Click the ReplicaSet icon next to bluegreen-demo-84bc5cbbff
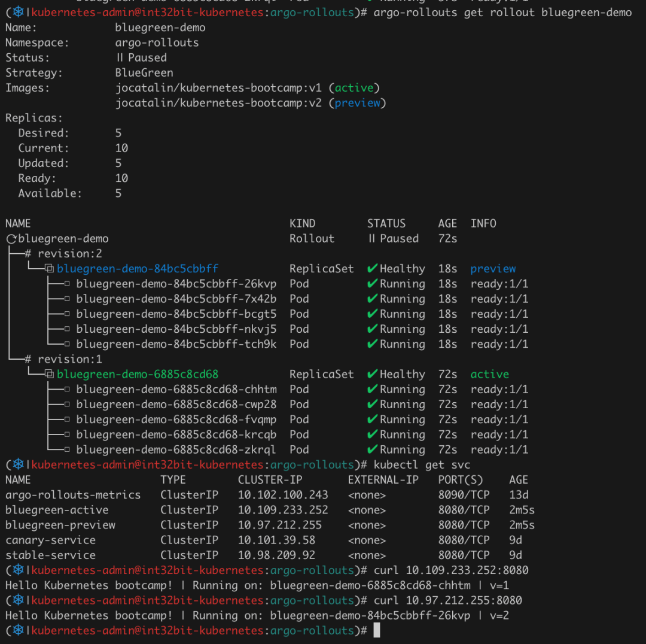The image size is (646, 644). coord(49,269)
